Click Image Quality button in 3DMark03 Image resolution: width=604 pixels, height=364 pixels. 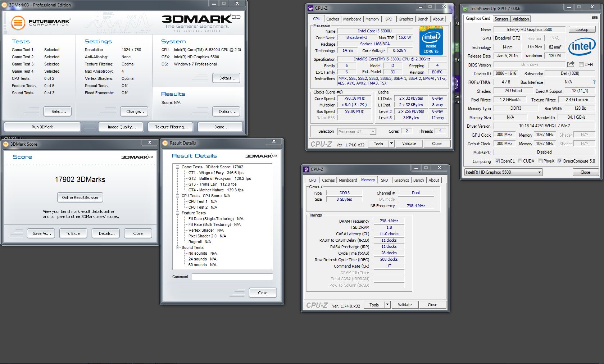[x=122, y=127]
